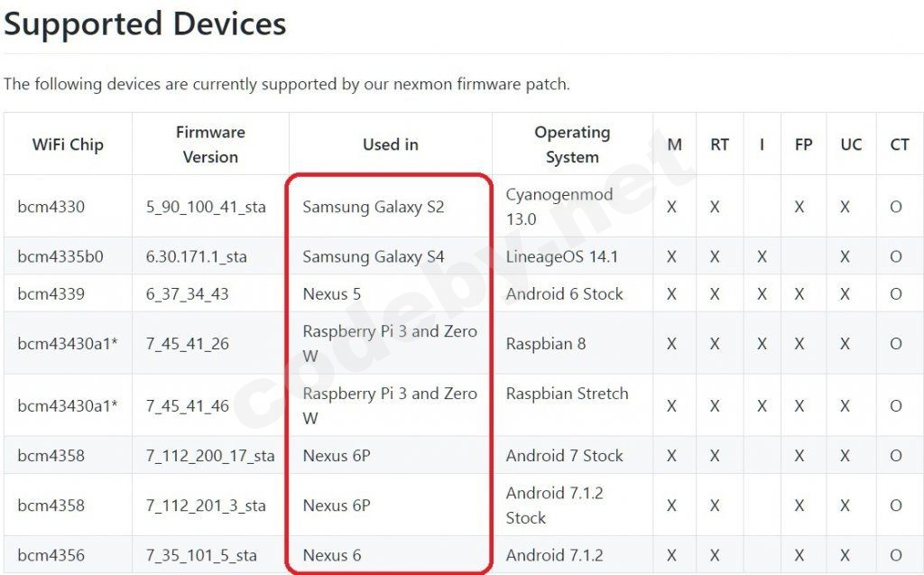
Task: Select the bcm4356 chip cell
Action: (51, 555)
